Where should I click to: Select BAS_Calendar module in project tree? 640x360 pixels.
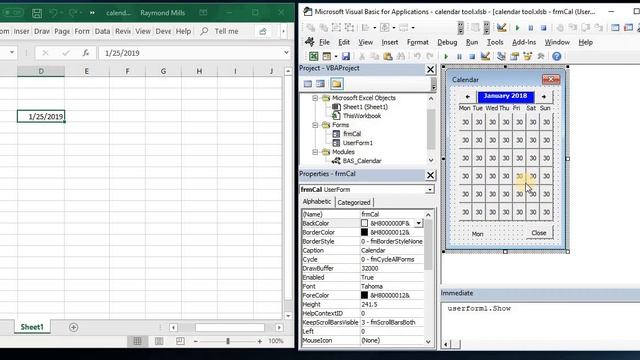click(362, 161)
